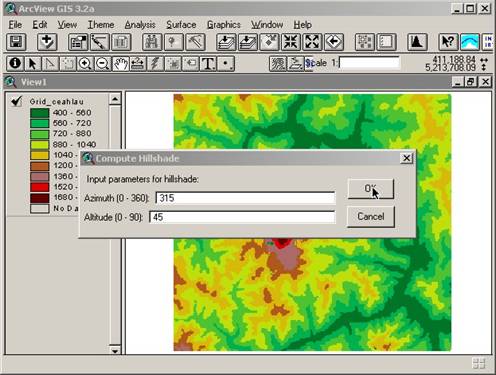
Task: Click the context Help tool icon
Action: (x=448, y=42)
